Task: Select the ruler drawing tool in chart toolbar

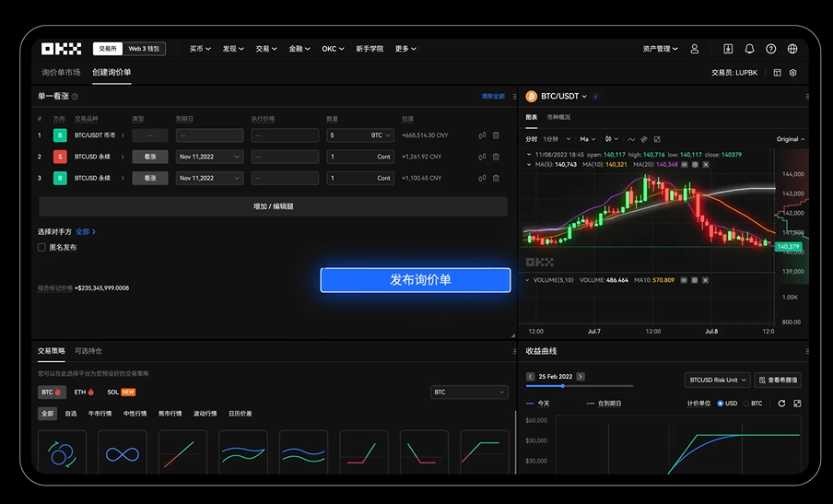Action: tap(644, 139)
